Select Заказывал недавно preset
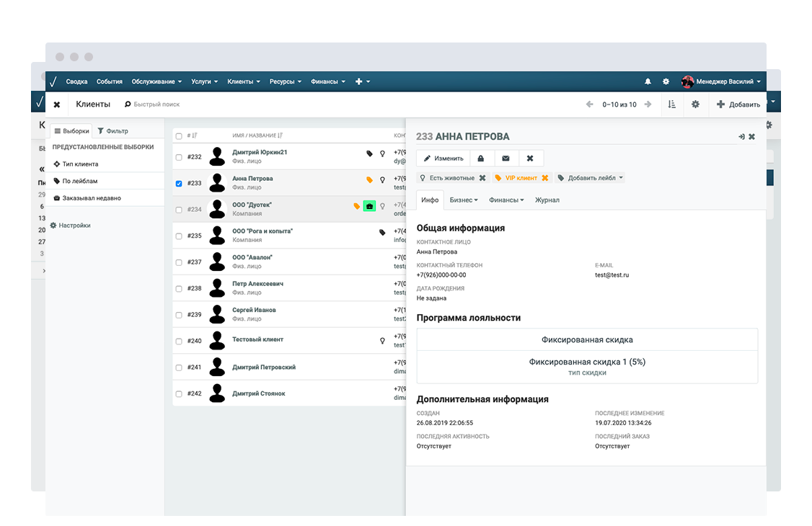This screenshot has height=526, width=812. coord(87,198)
